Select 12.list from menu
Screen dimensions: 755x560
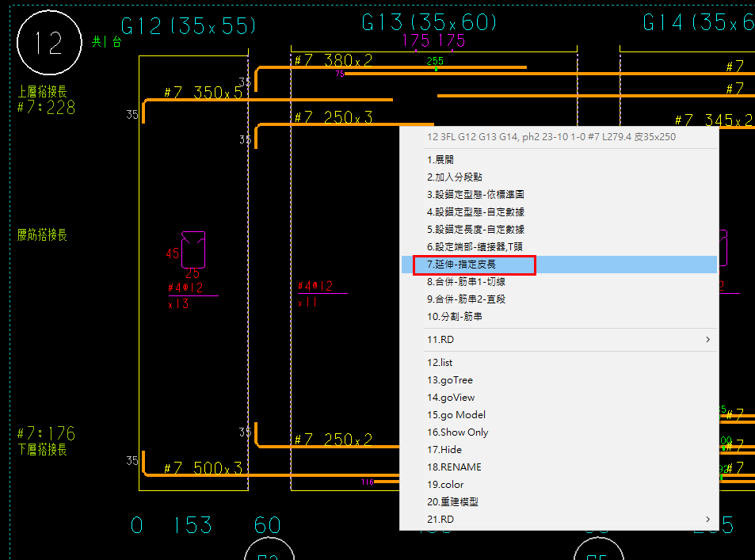click(x=559, y=362)
